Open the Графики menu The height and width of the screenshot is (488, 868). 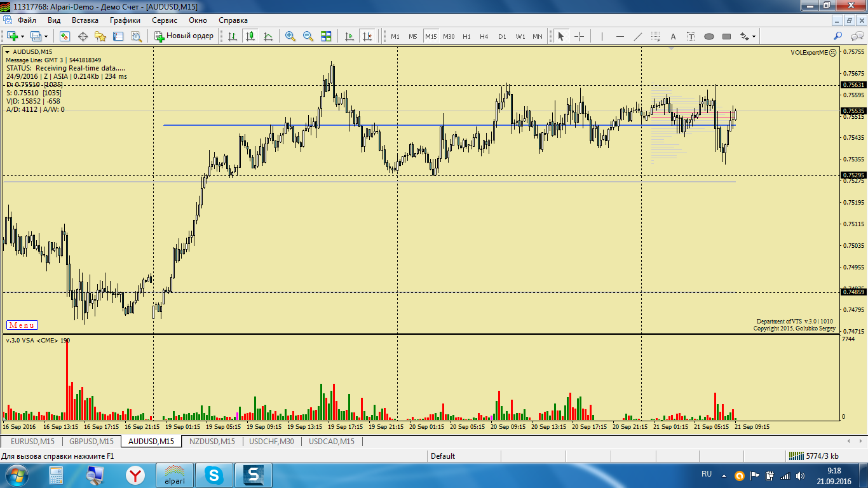tap(125, 20)
